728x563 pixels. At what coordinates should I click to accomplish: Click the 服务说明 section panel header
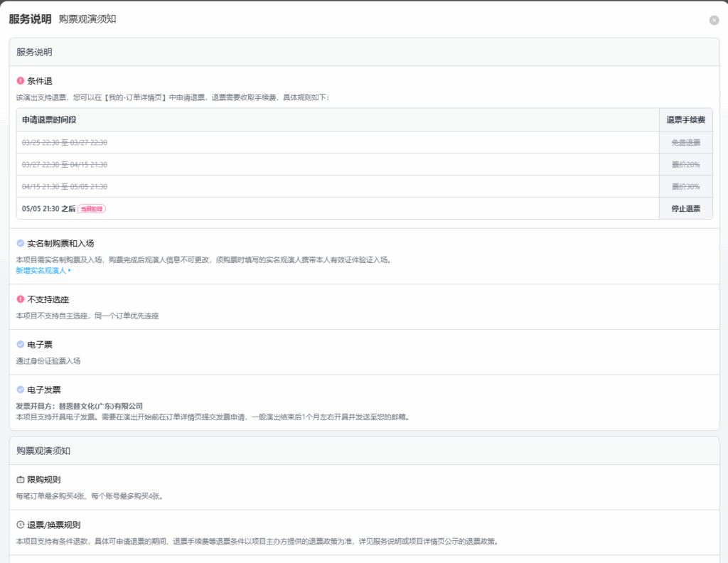(35, 53)
